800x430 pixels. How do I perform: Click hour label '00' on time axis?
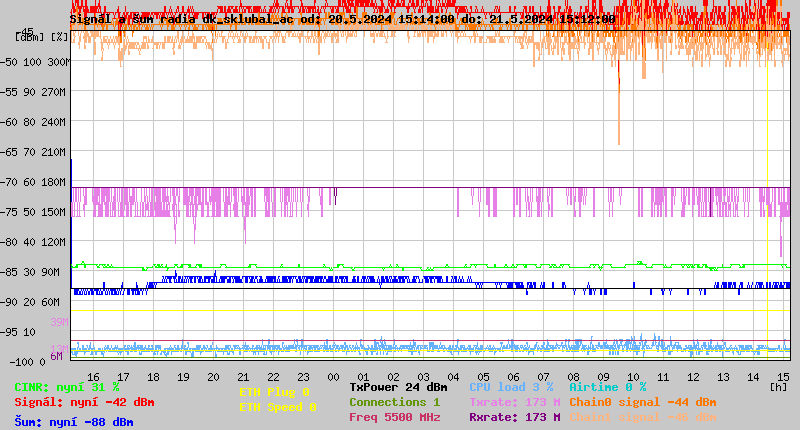(x=333, y=377)
